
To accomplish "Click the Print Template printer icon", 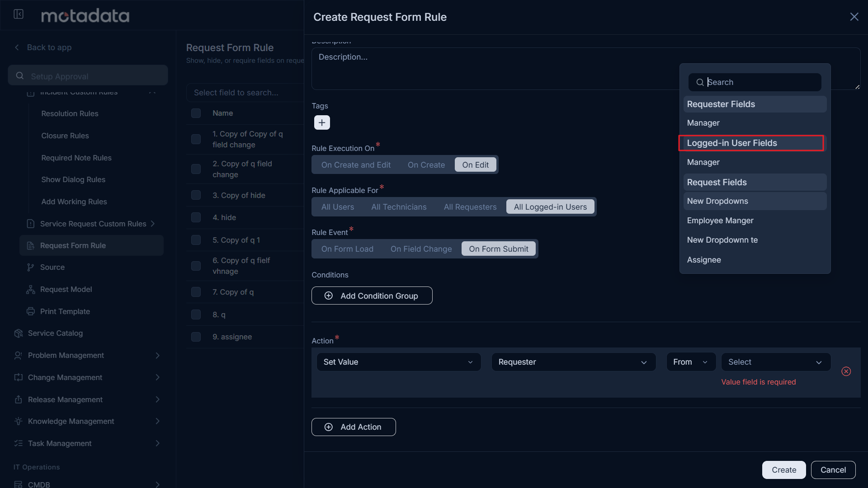I will point(31,311).
